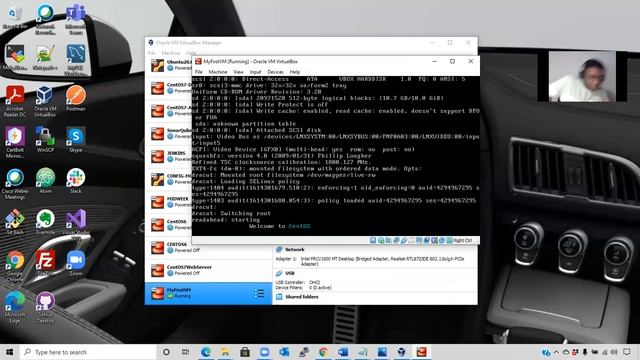This screenshot has height=360, width=640.
Task: Select the Ubuntu20 VM in Manager list
Action: point(169,65)
